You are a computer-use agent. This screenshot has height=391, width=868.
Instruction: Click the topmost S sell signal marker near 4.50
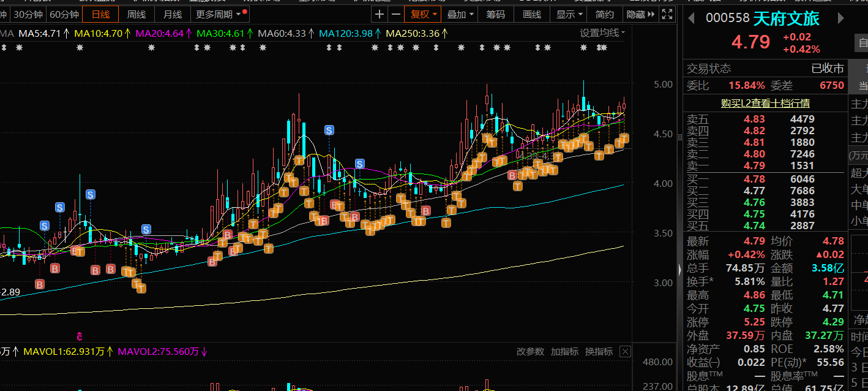point(329,130)
